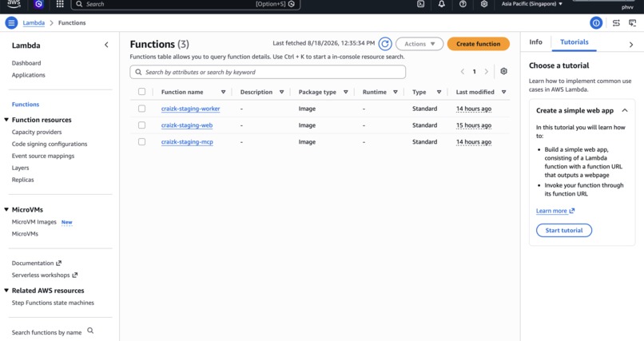Viewport: 644px width, 341px height.
Task: Select checkbox for craizk-staging-web
Action: tap(141, 125)
